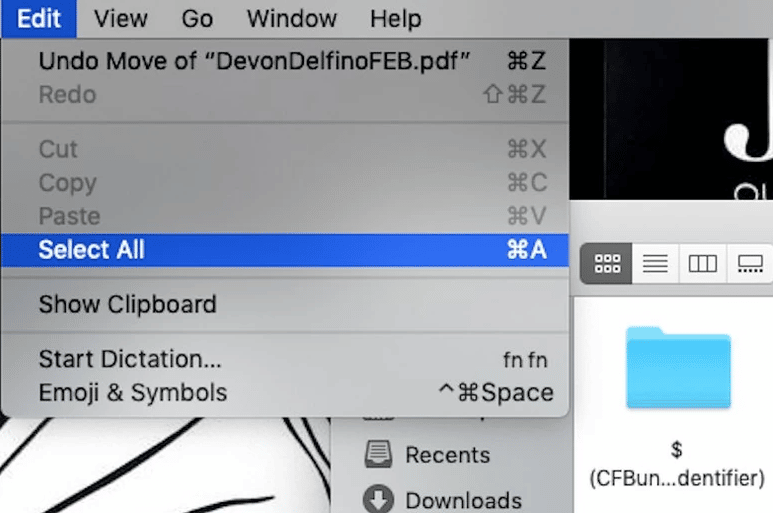Viewport: 773px width, 513px height.
Task: Open the Go menu
Action: point(197,18)
